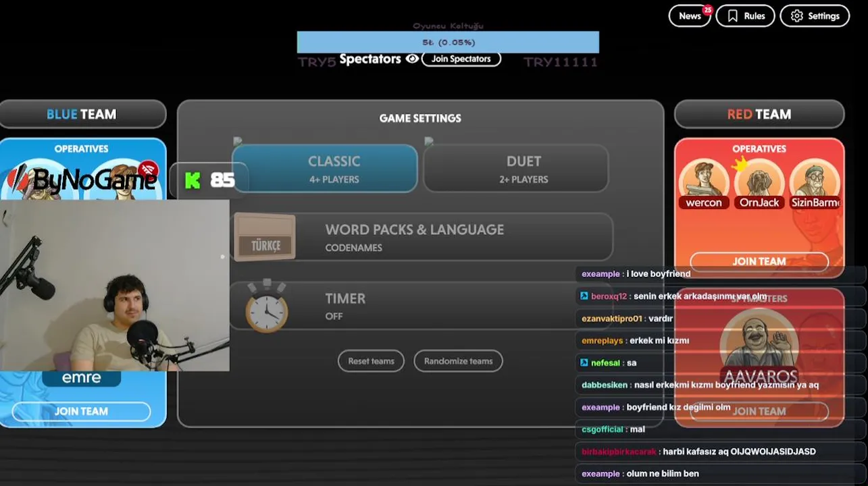Click the AAVAROS spymaster avatar
Screen dimensions: 868x486
[759, 340]
